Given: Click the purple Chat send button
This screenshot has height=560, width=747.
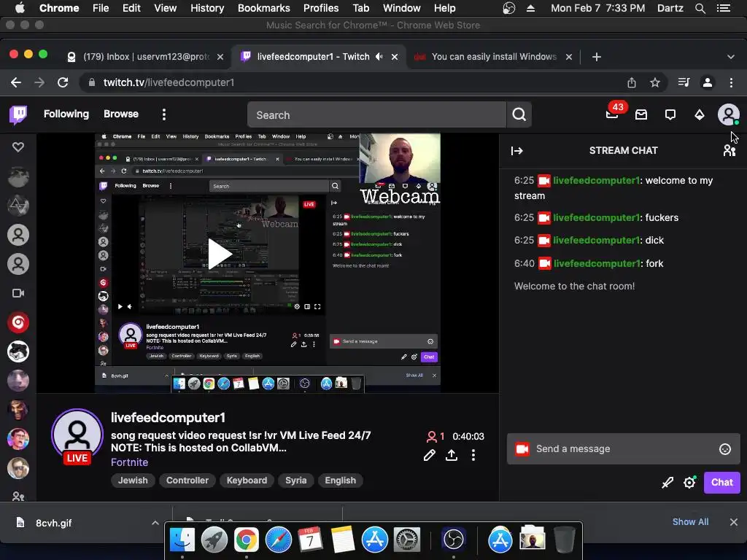Looking at the screenshot, I should tap(721, 483).
